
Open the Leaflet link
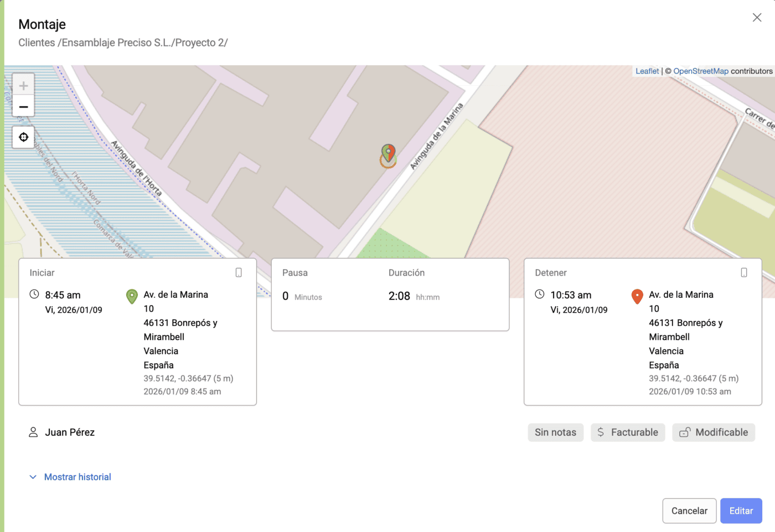[647, 71]
